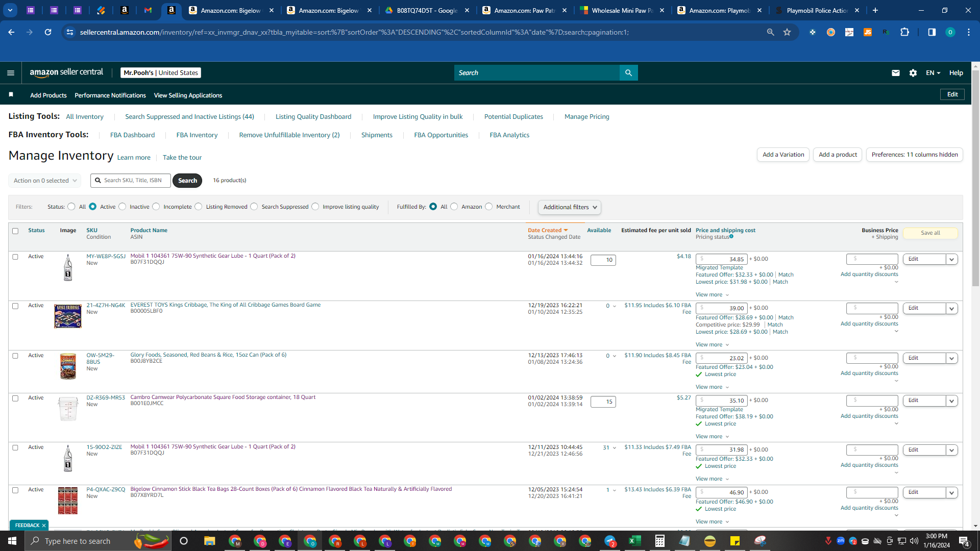Open Excel from the taskbar

click(634, 541)
